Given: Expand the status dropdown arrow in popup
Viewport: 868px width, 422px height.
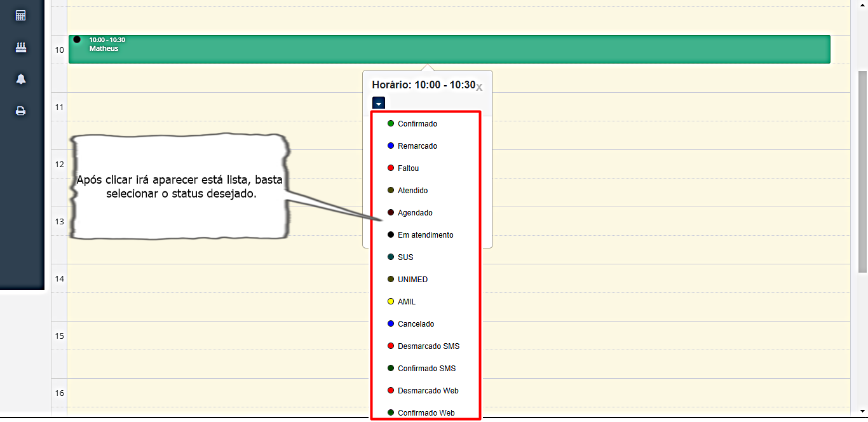Looking at the screenshot, I should tap(379, 103).
